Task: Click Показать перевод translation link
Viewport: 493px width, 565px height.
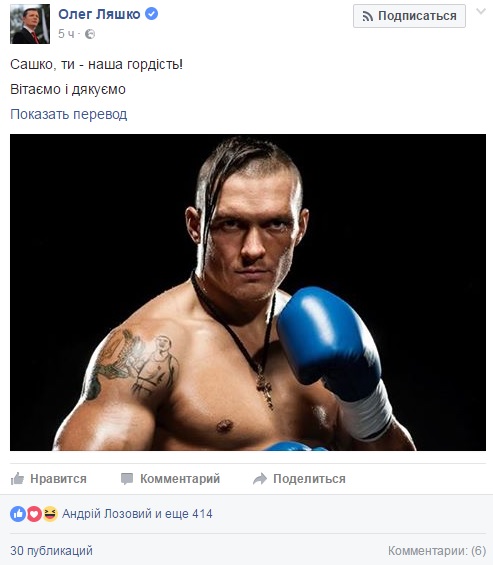Action: coord(68,114)
